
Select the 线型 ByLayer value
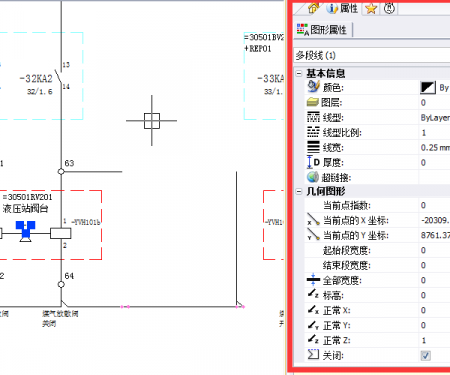[x=435, y=117]
